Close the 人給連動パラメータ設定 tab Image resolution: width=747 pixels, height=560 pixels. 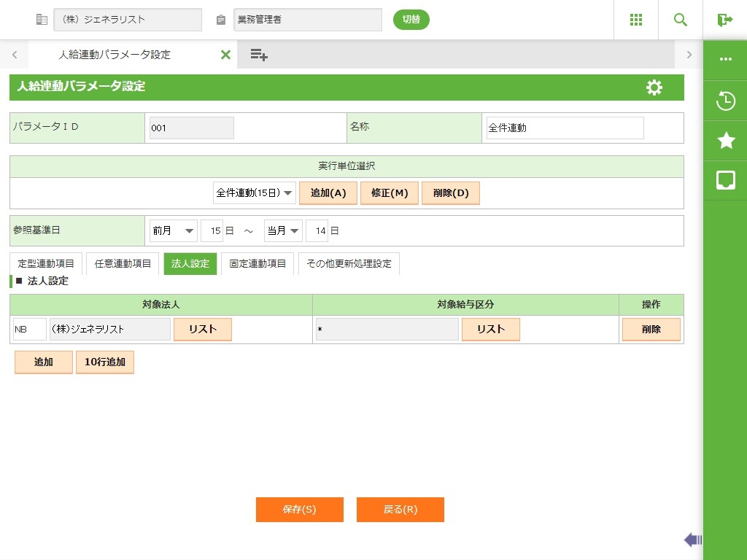click(x=225, y=55)
